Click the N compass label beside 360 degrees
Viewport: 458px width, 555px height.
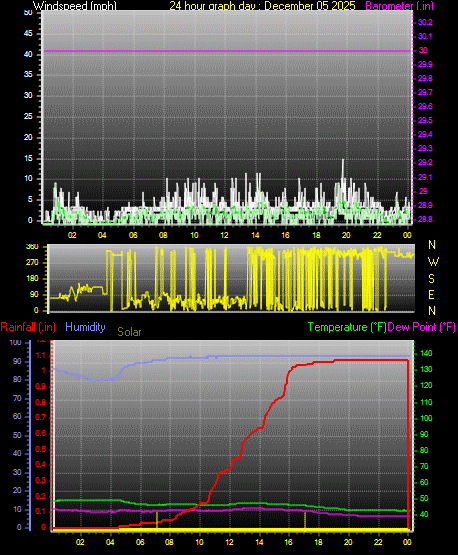click(432, 245)
